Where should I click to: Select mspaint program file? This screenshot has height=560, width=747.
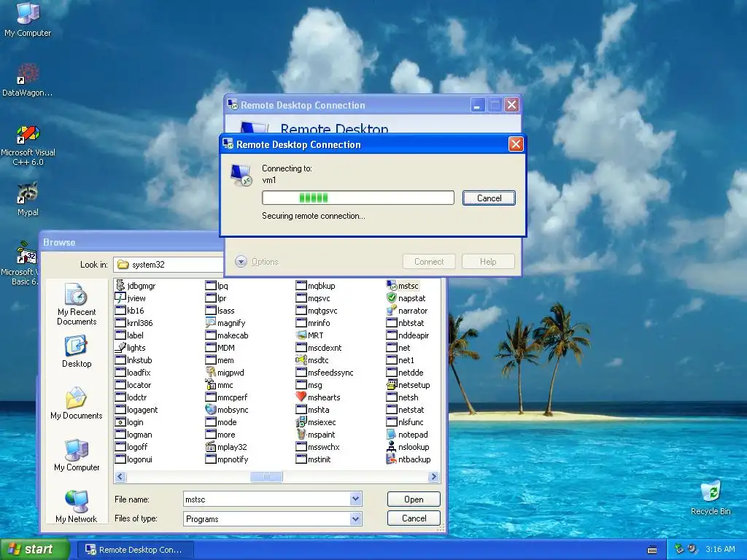tap(315, 435)
